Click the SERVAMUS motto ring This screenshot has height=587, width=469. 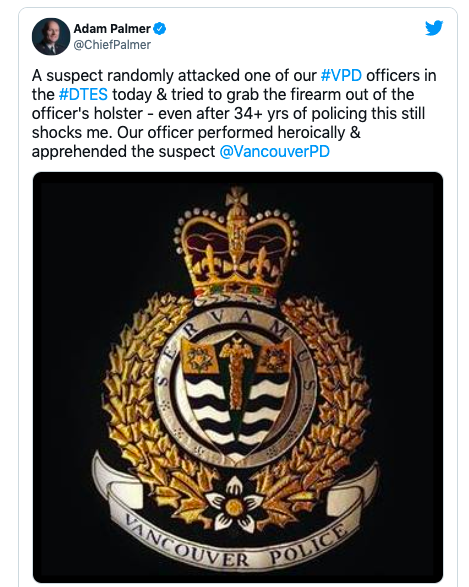(x=236, y=389)
